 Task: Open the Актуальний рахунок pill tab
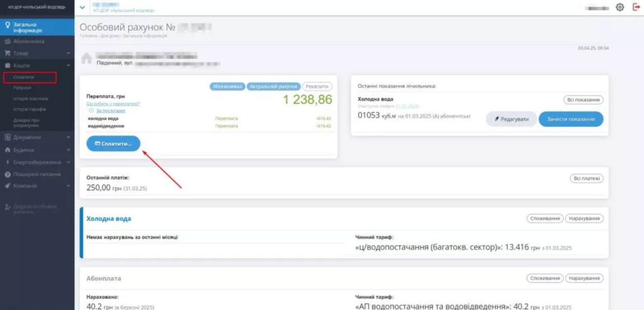[x=274, y=87]
